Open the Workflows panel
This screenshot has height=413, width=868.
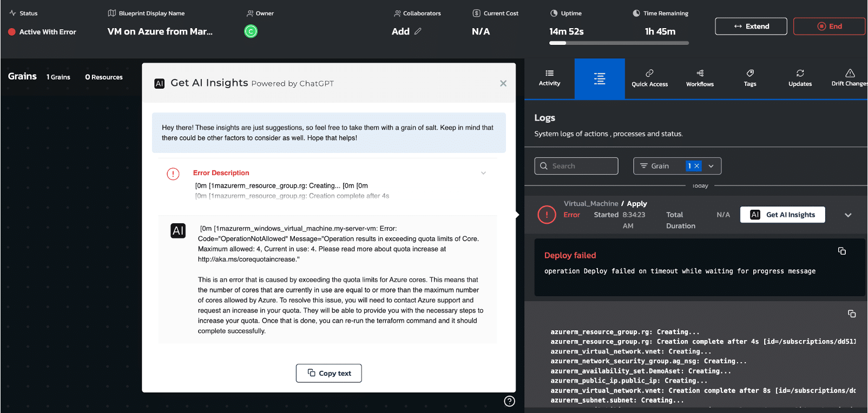[x=700, y=78]
